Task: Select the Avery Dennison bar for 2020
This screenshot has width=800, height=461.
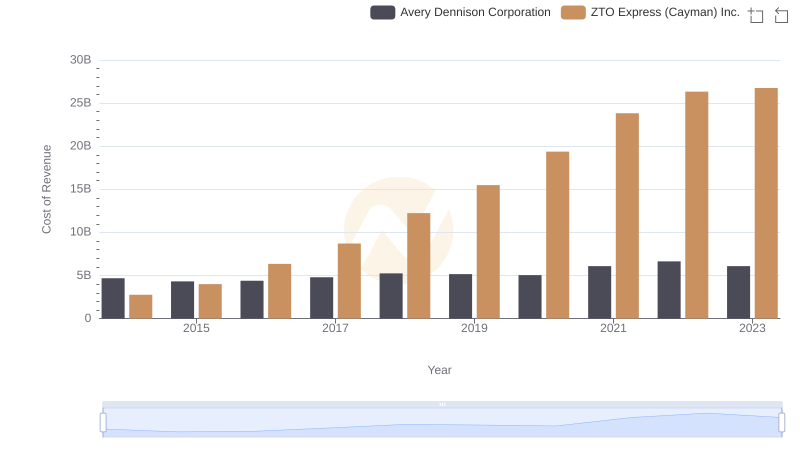Action: point(530,297)
